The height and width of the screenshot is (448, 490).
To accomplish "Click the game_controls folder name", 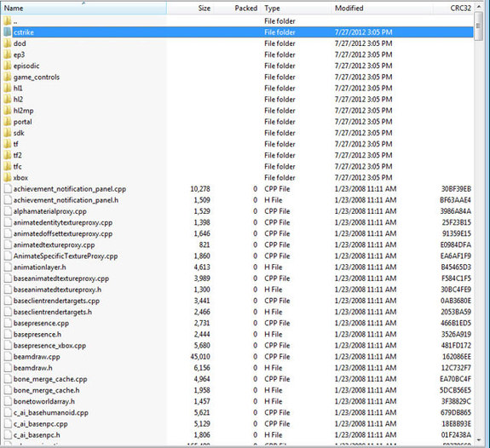I will [x=37, y=77].
